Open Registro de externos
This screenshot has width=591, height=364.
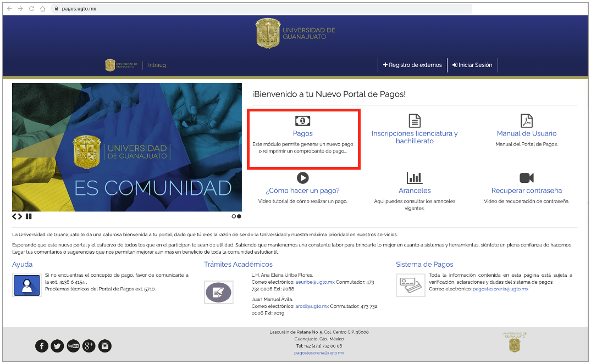coord(412,65)
